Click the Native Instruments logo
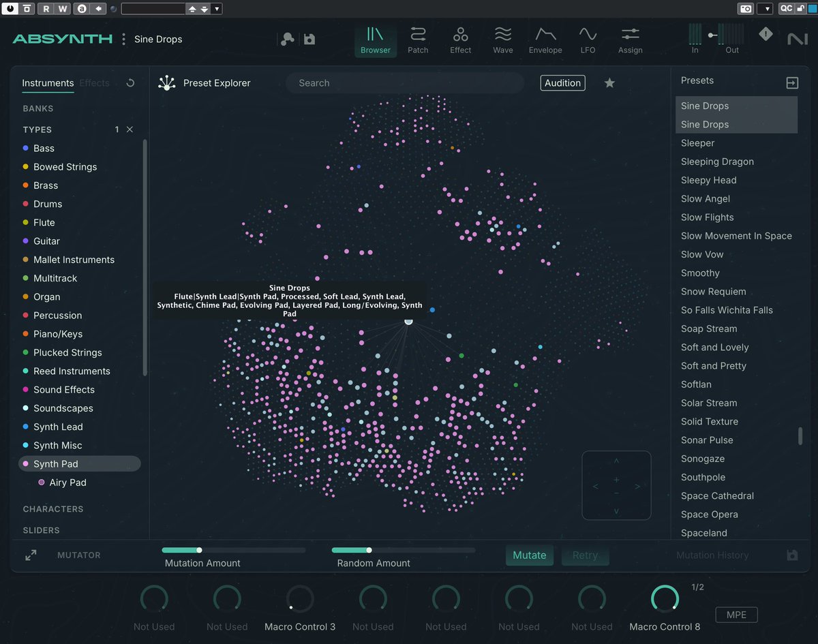The image size is (818, 644). click(797, 40)
